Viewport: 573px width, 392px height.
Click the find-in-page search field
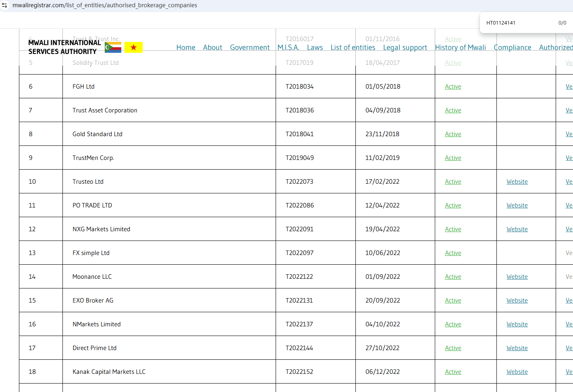(518, 23)
